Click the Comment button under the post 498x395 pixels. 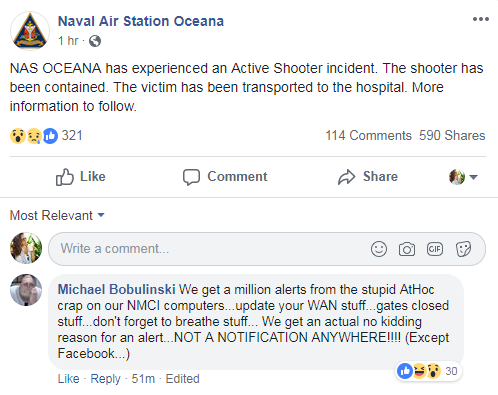click(225, 177)
